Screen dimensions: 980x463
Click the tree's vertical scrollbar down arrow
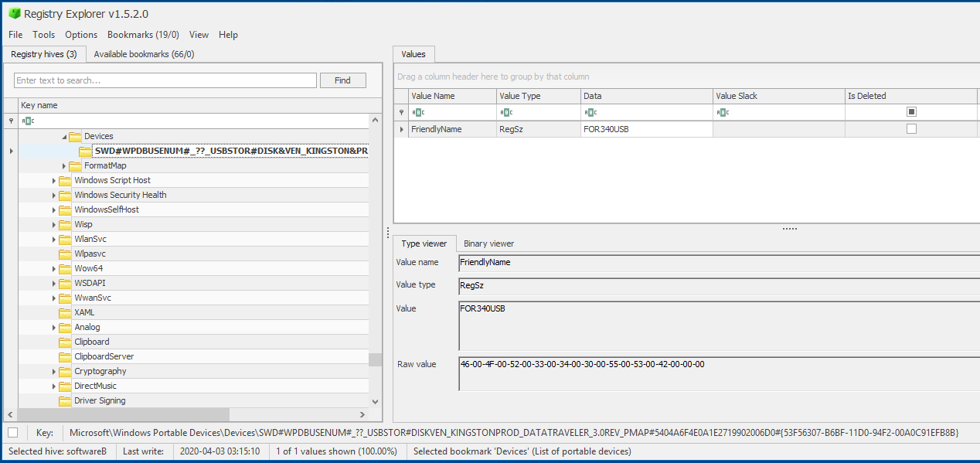click(x=376, y=402)
